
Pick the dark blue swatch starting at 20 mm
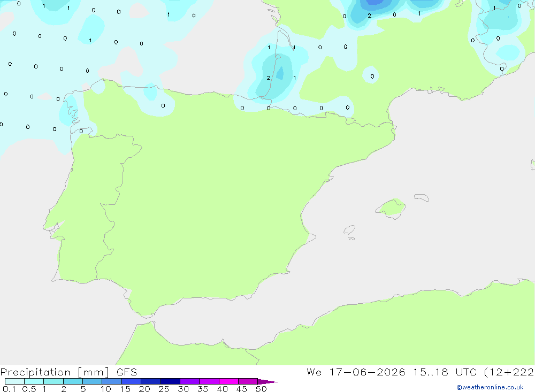tap(151, 381)
